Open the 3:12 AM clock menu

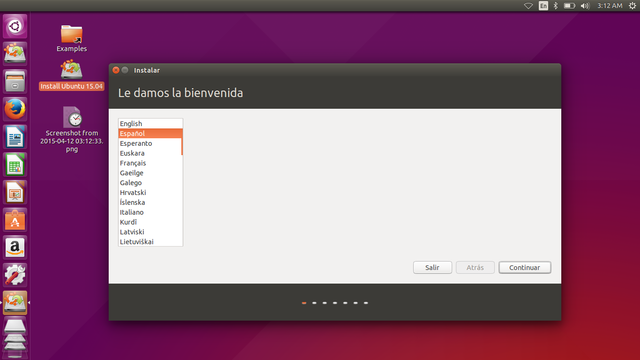[610, 6]
